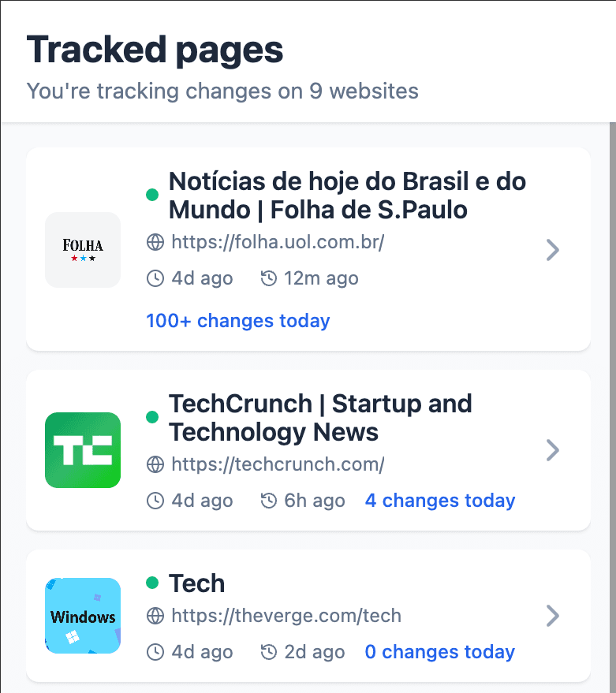The width and height of the screenshot is (616, 693).
Task: Open TechCrunch details via chevron arrow
Action: click(553, 450)
